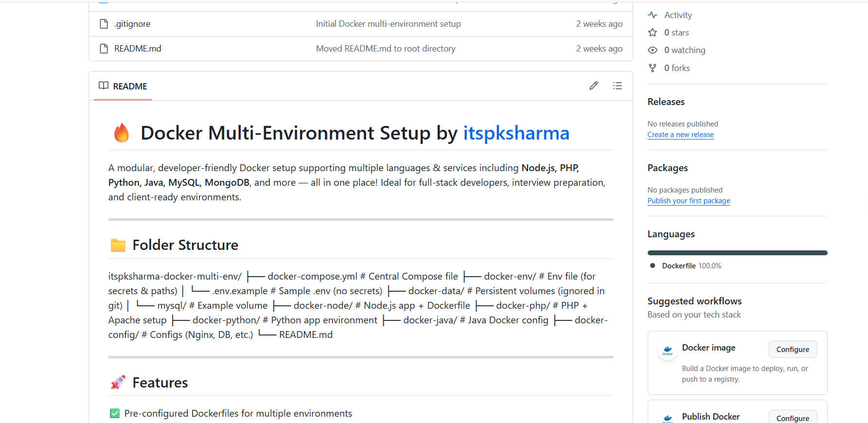
Task: Click the Docker whale icon for Docker image workflow
Action: [x=667, y=351]
